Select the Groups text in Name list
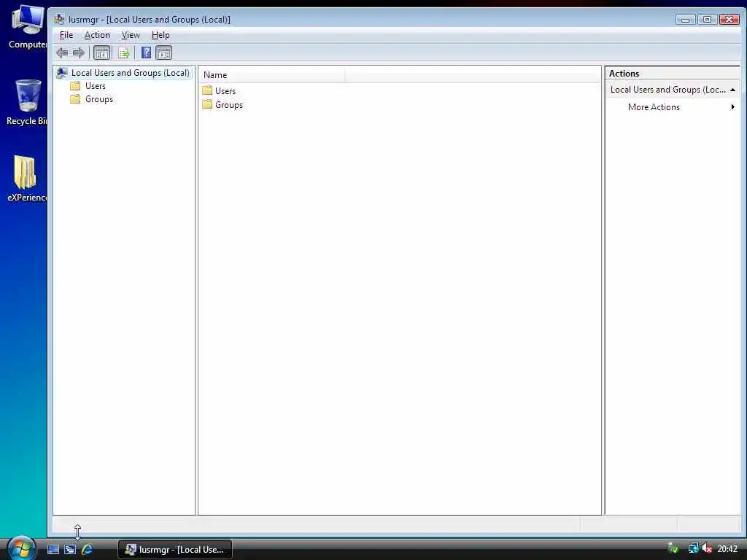 [229, 105]
